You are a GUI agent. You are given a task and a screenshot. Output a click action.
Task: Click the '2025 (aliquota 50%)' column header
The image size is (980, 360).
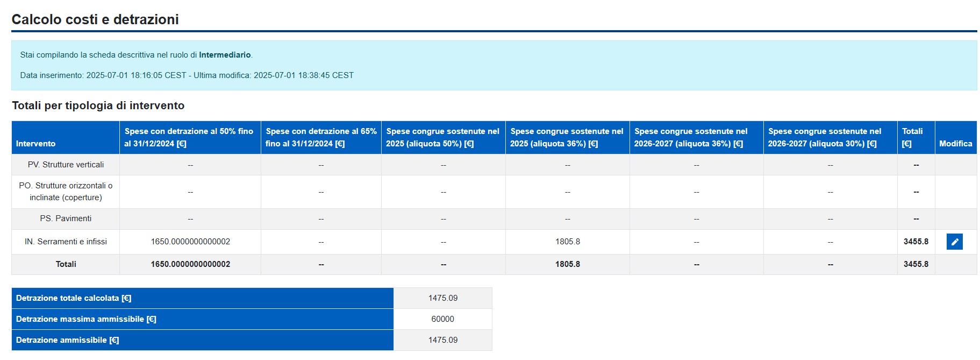pyautogui.click(x=443, y=137)
